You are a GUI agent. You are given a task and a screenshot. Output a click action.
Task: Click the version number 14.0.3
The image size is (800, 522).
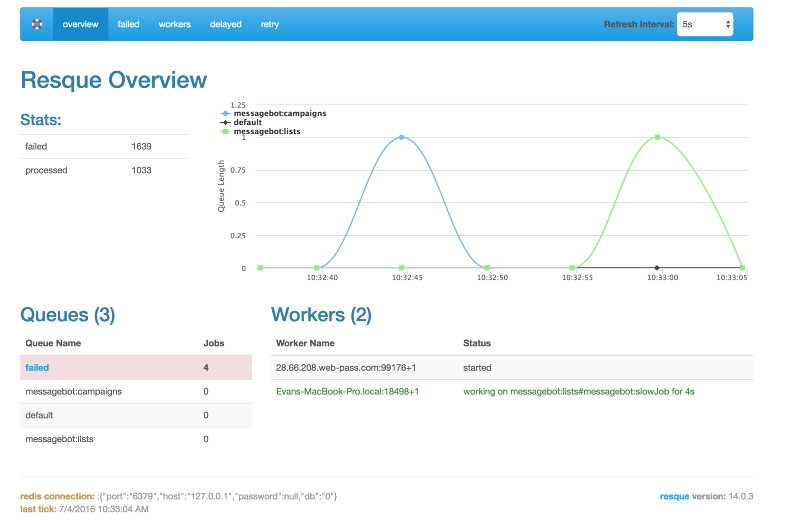pyautogui.click(x=740, y=496)
